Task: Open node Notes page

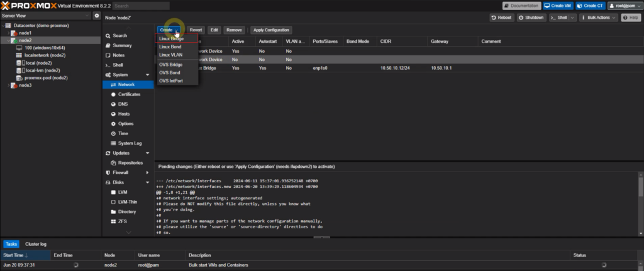Action: [x=118, y=55]
